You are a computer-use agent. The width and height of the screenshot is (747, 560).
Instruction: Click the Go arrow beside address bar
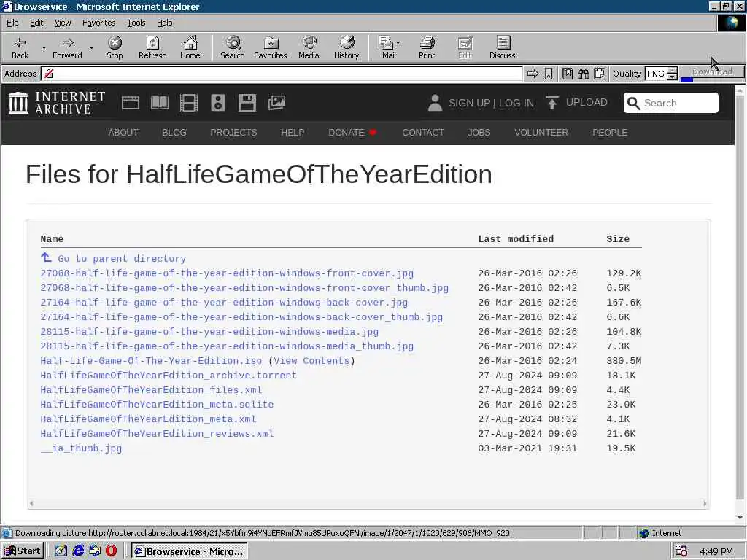(x=533, y=74)
